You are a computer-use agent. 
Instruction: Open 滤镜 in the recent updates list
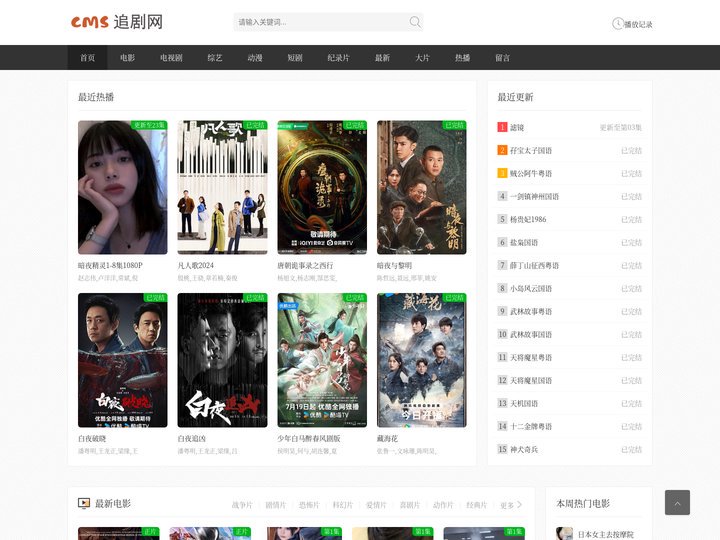(x=517, y=127)
